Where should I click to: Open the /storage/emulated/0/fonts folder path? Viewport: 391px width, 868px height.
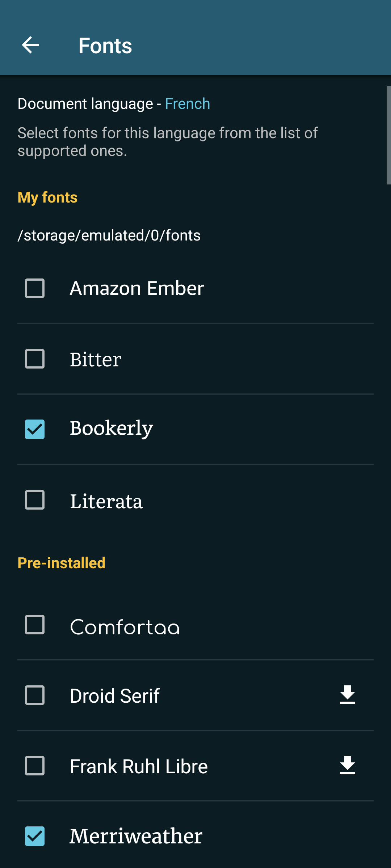click(x=109, y=235)
